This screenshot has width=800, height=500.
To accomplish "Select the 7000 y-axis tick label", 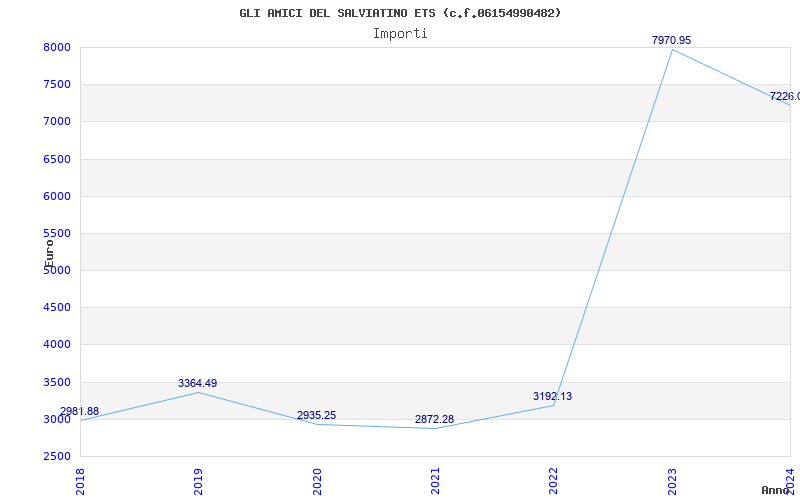I will pos(55,121).
